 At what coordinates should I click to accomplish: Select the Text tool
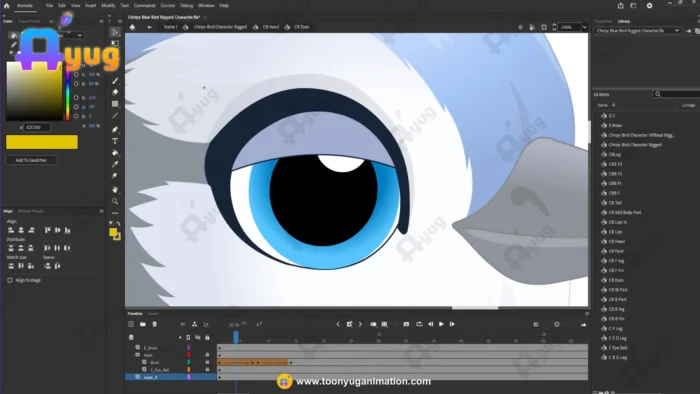click(115, 141)
